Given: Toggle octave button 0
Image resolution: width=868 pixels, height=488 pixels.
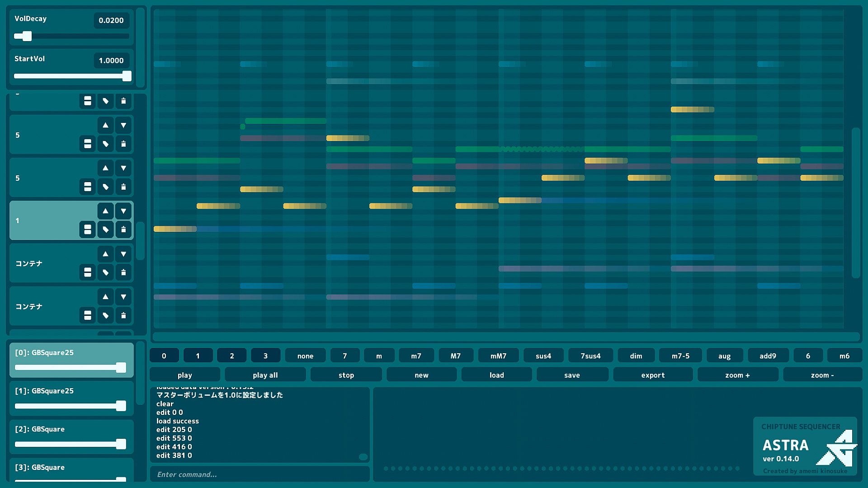Looking at the screenshot, I should coord(164,356).
